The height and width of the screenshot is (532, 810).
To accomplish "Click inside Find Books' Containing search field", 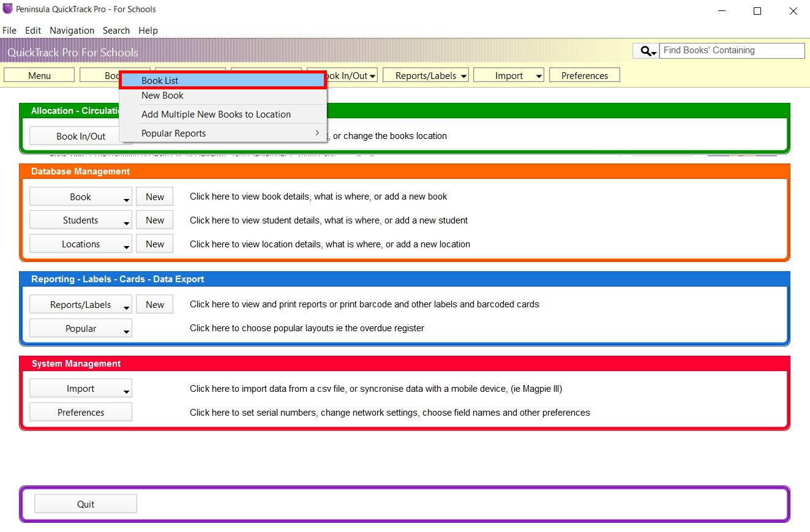I will (x=732, y=51).
